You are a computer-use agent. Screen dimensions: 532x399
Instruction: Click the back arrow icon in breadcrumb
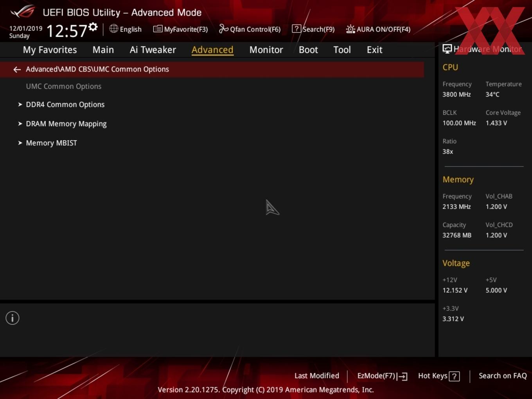point(17,70)
